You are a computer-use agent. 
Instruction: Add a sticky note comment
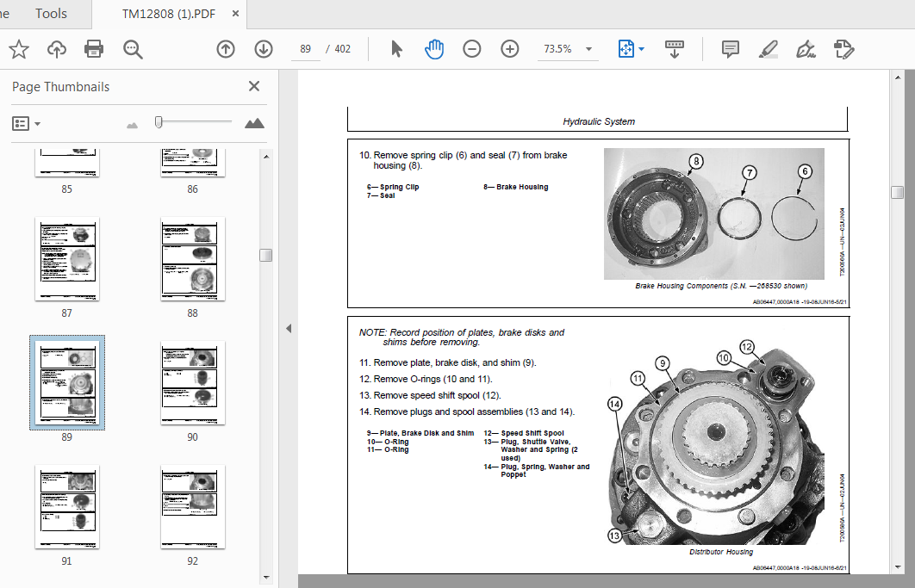(731, 49)
